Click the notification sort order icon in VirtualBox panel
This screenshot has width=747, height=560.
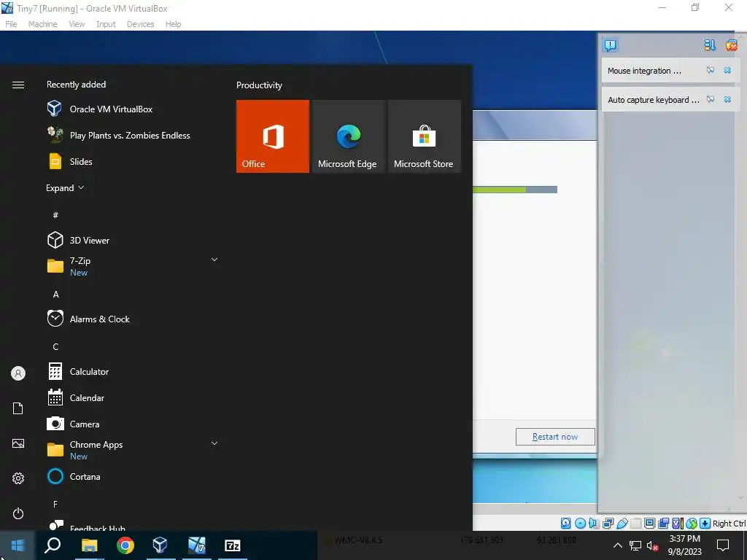710,45
